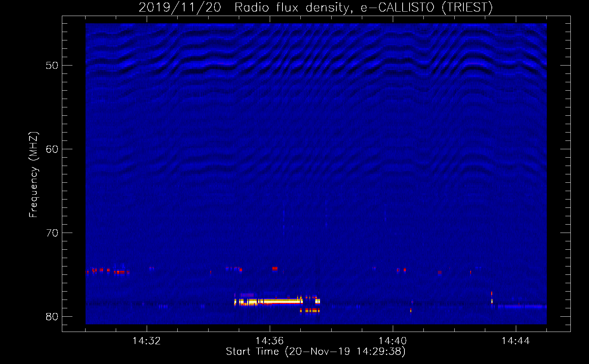Image resolution: width=589 pixels, height=364 pixels.
Task: Click the 'Start Time (20-Nov-19 14:29:38)' label
Action: coord(316,352)
